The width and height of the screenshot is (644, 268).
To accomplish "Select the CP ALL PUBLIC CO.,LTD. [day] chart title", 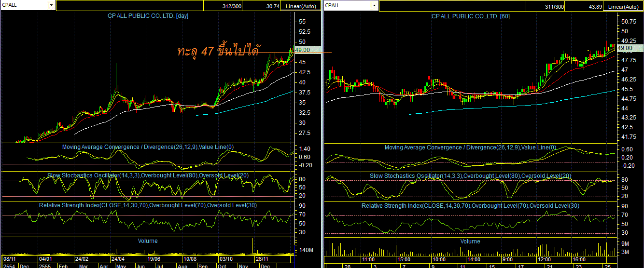I will (148, 16).
